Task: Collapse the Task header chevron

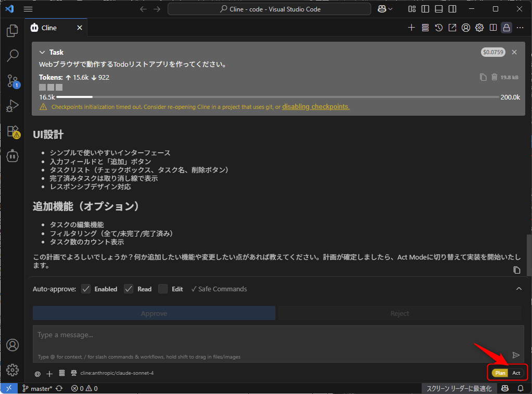Action: pos(43,52)
